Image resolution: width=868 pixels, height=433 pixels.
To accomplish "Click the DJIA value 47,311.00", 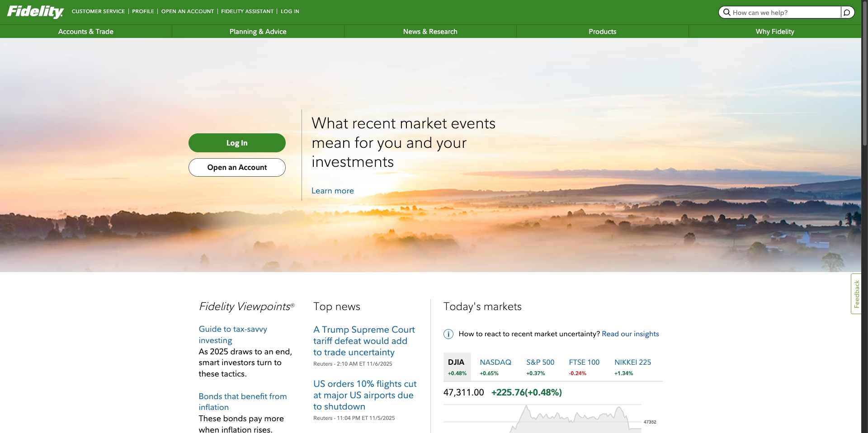I will tap(464, 392).
